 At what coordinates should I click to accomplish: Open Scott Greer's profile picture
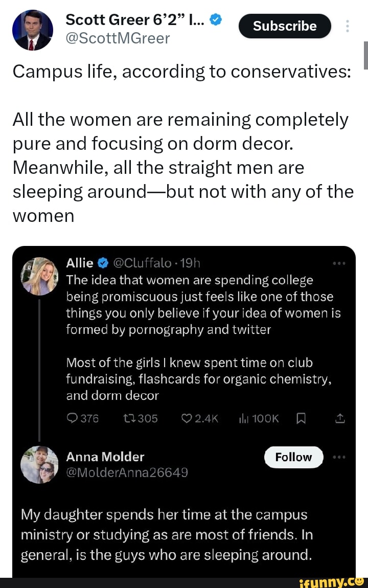coord(32,30)
